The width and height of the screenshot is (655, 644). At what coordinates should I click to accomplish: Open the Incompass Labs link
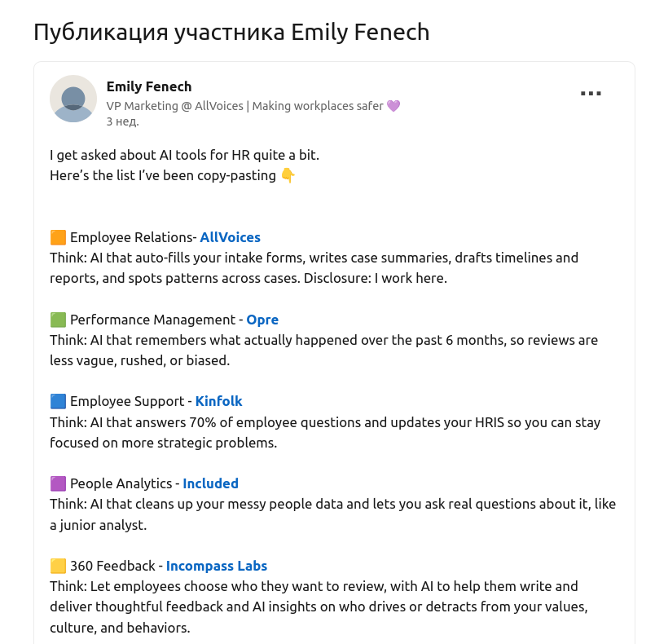(217, 566)
